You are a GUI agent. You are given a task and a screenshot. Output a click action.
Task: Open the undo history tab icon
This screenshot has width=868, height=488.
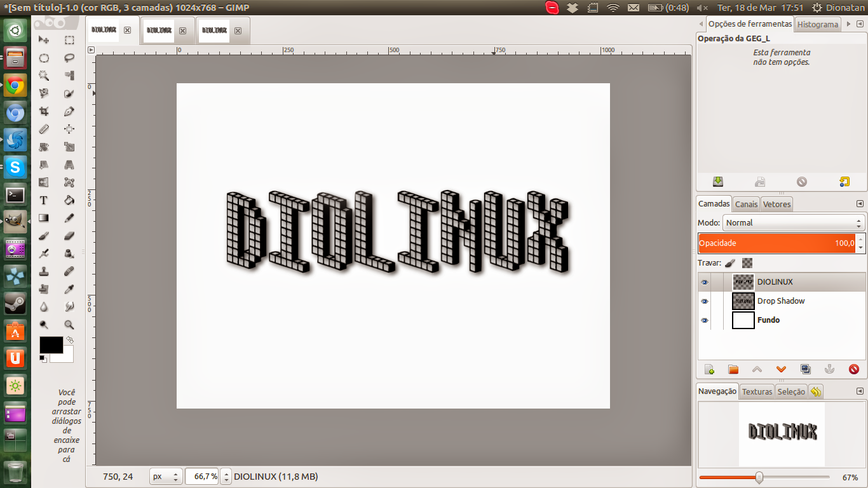click(x=816, y=391)
